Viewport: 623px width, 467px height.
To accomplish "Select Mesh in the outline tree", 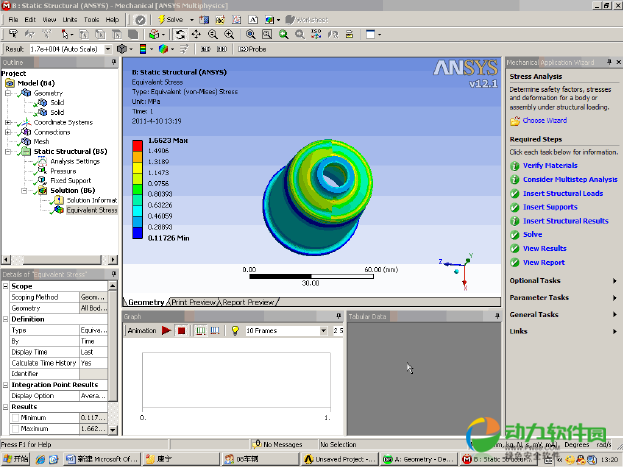I will coord(41,141).
